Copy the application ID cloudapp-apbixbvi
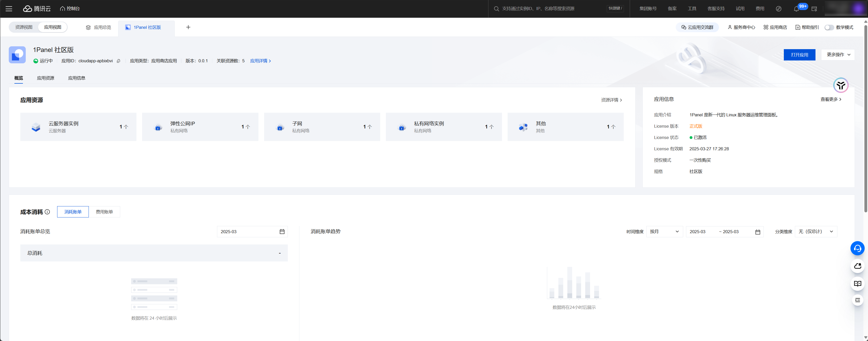 coord(118,61)
